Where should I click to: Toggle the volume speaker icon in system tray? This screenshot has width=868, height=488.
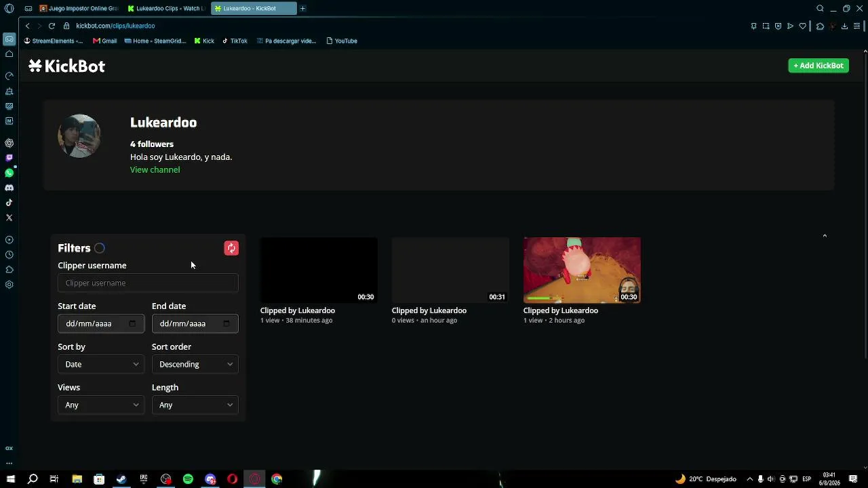pyautogui.click(x=771, y=479)
